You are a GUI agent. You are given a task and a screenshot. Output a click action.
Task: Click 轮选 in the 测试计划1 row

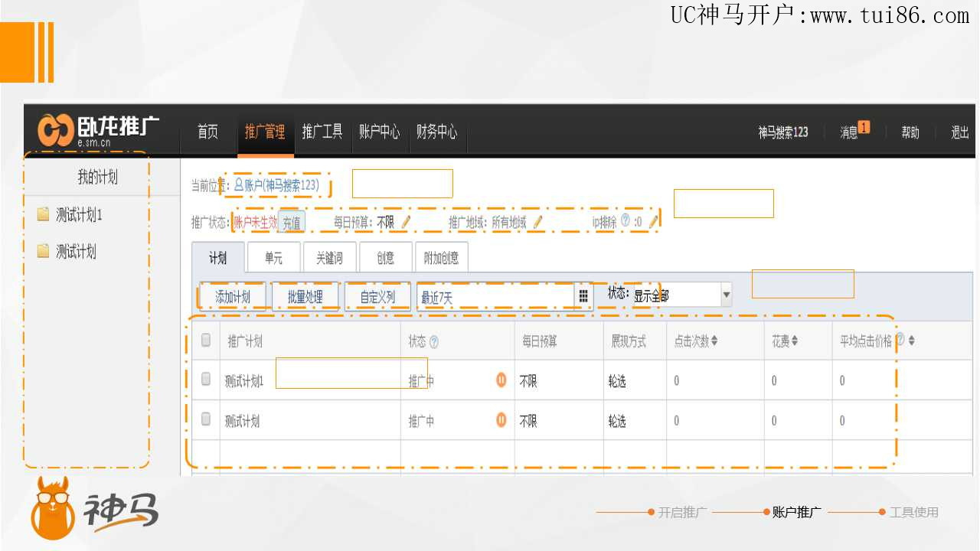coord(617,381)
